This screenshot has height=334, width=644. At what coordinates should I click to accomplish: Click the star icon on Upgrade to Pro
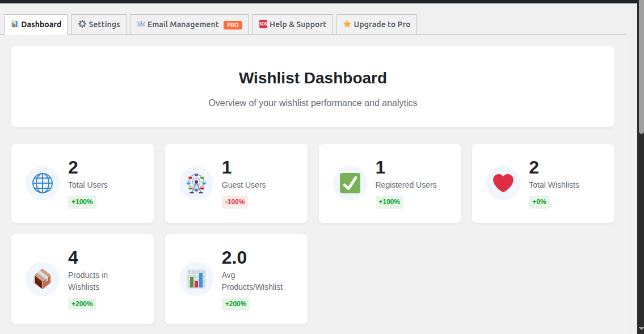point(347,24)
